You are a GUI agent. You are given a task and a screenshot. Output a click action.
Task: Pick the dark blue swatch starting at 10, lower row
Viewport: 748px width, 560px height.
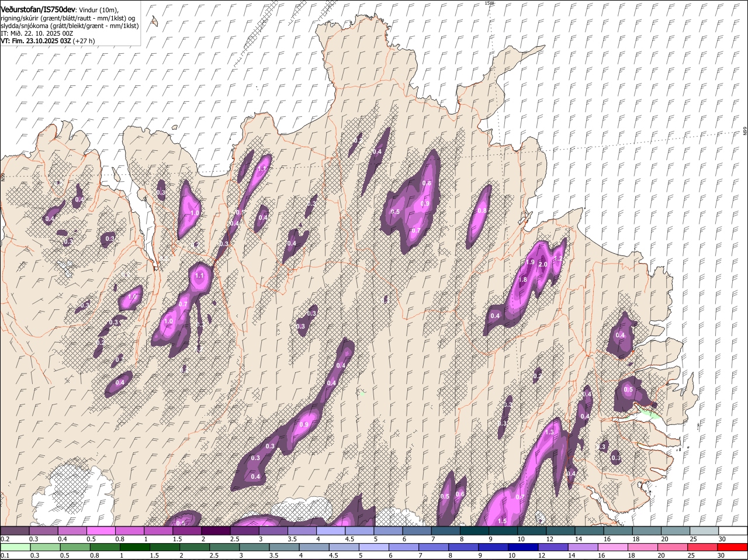(523, 547)
